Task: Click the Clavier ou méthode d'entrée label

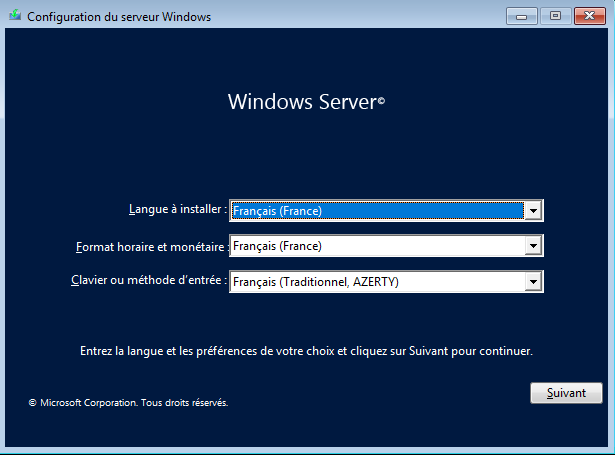Action: [149, 282]
